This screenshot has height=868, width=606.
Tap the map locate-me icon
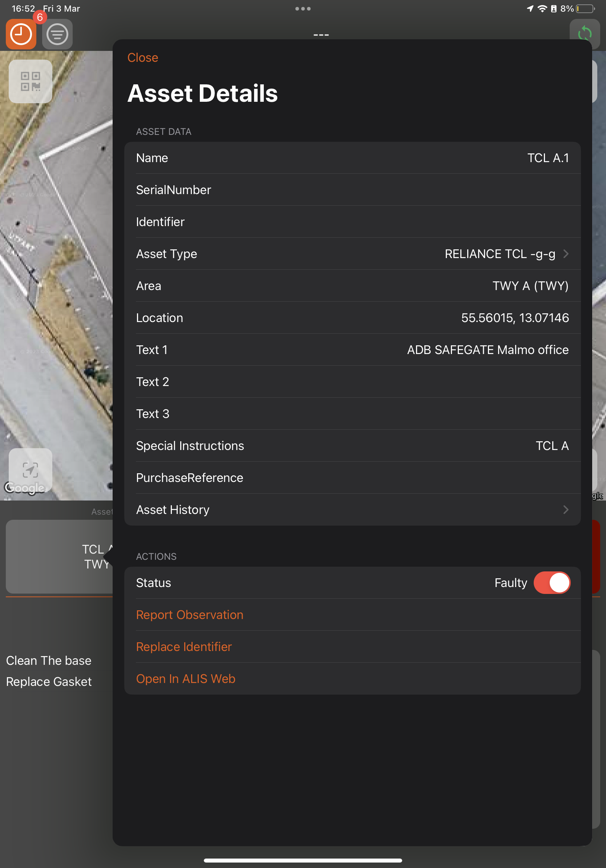pos(30,470)
